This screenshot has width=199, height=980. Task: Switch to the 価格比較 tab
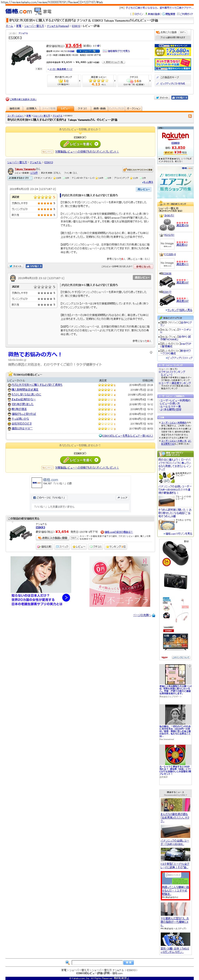[15, 109]
